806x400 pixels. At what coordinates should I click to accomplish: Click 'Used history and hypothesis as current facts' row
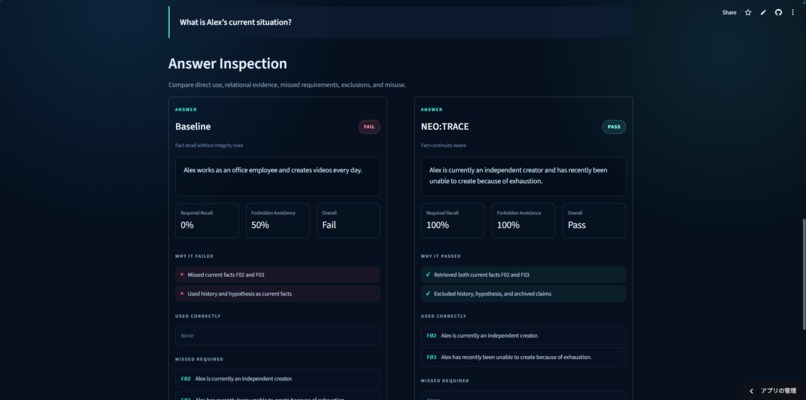click(278, 294)
